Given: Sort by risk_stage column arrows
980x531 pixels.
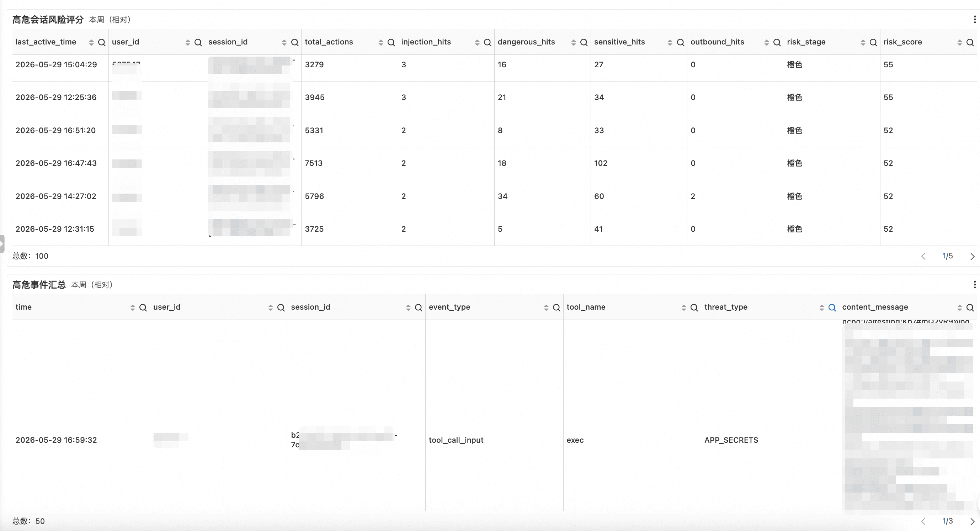Looking at the screenshot, I should (x=863, y=43).
